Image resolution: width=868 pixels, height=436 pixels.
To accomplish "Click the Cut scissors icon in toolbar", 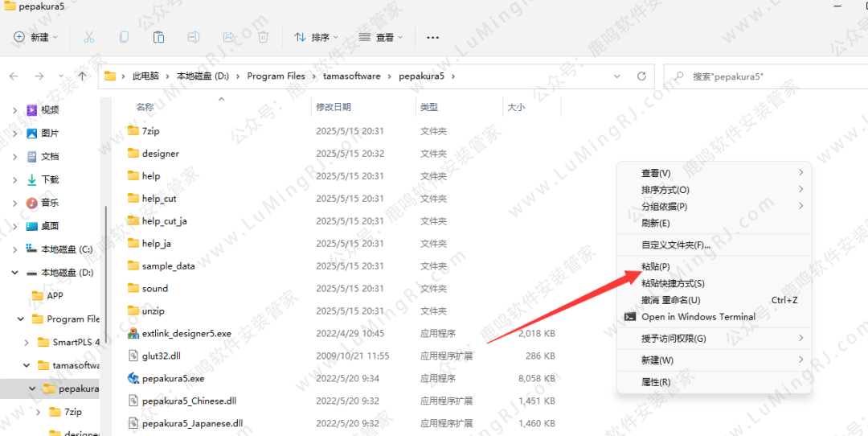I will [x=89, y=37].
